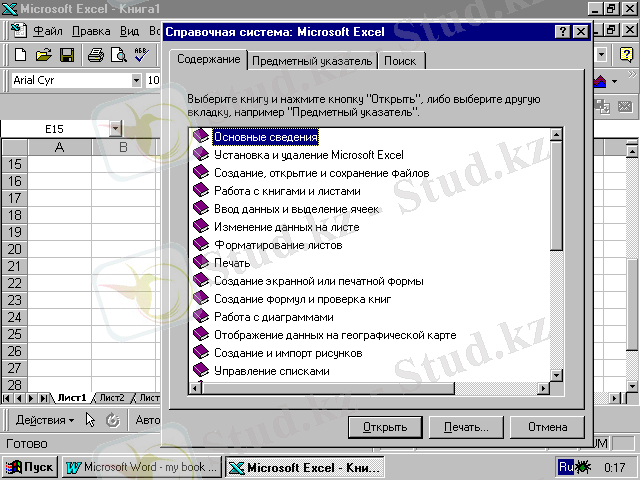Switch to Microsoft Word taskbar button

point(142,467)
